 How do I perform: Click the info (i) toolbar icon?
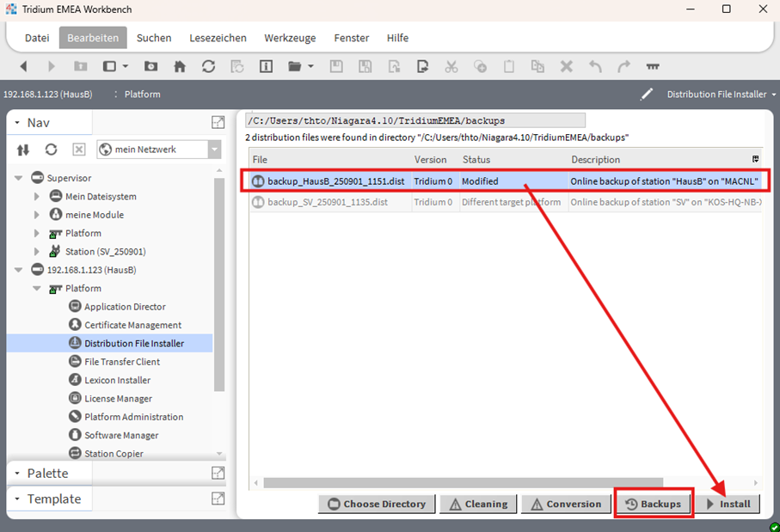(266, 67)
